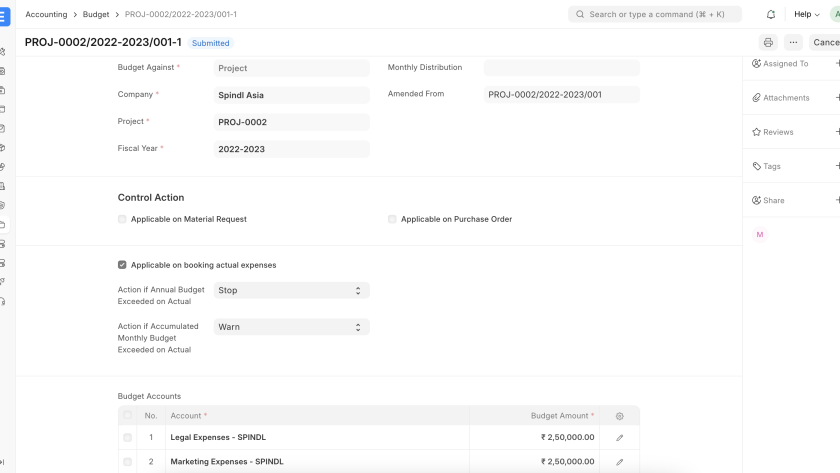Click the paperclip Attachments icon
The image size is (840, 473).
pyautogui.click(x=757, y=98)
